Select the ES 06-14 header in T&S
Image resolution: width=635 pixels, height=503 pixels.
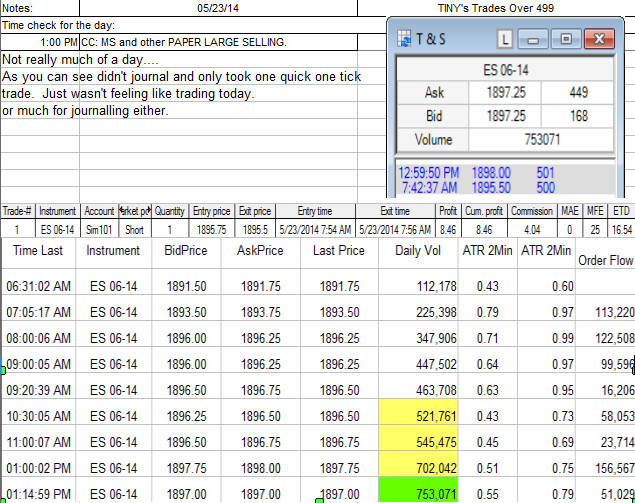[505, 70]
